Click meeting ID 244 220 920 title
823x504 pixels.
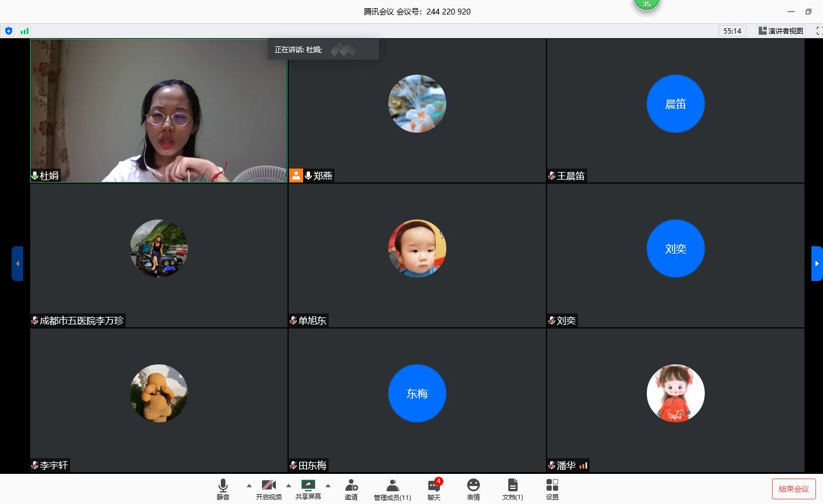pyautogui.click(x=417, y=11)
